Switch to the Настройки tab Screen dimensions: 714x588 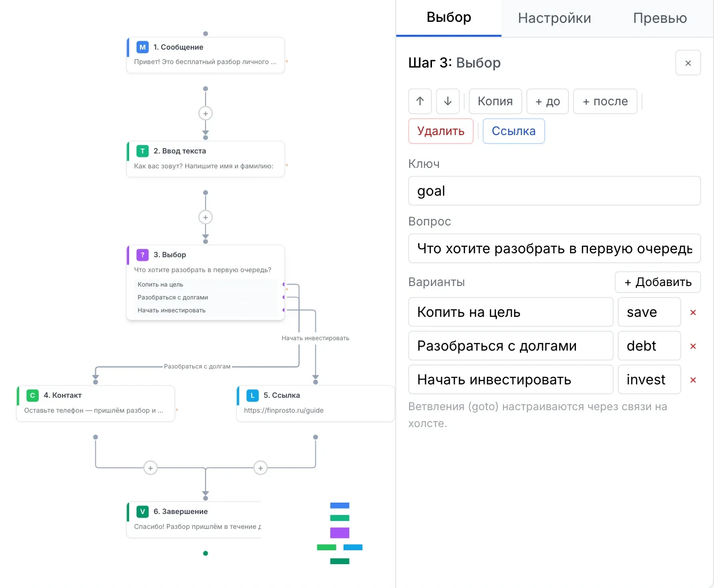554,18
